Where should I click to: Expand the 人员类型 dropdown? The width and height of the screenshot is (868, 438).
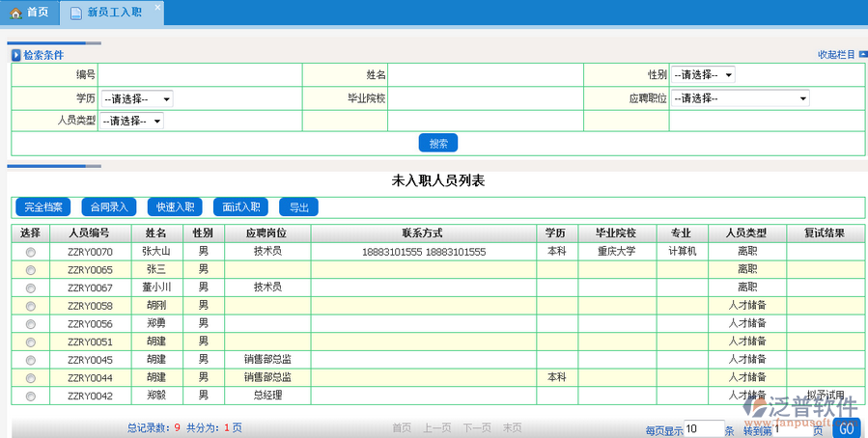click(x=131, y=122)
